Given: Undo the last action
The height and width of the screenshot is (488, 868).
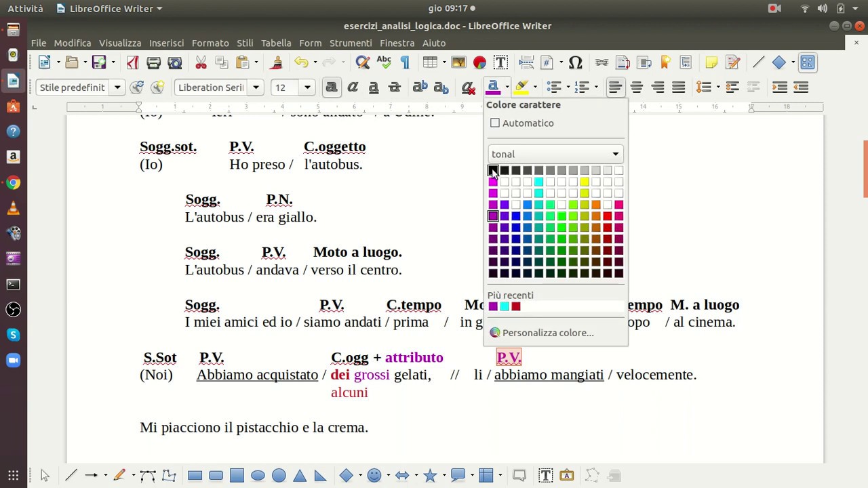Looking at the screenshot, I should click(301, 62).
